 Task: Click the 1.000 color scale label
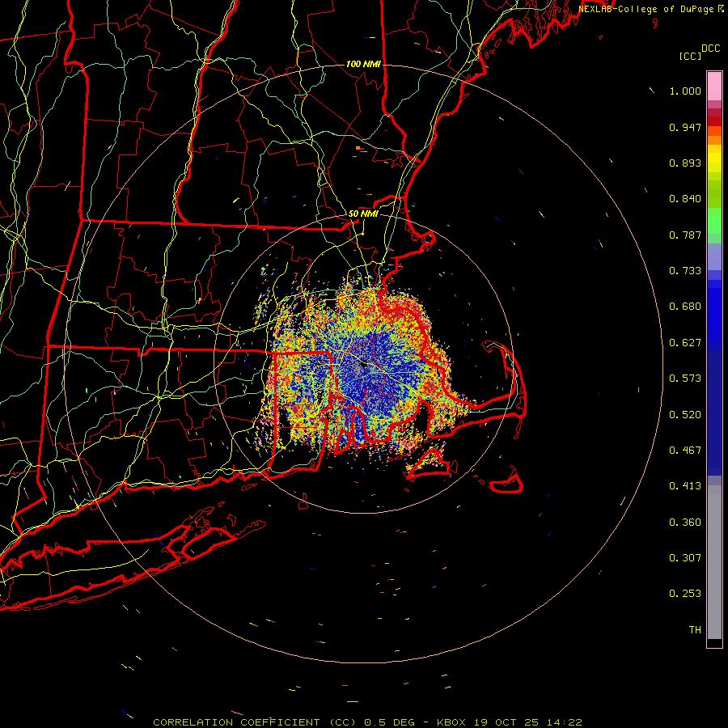[x=685, y=91]
